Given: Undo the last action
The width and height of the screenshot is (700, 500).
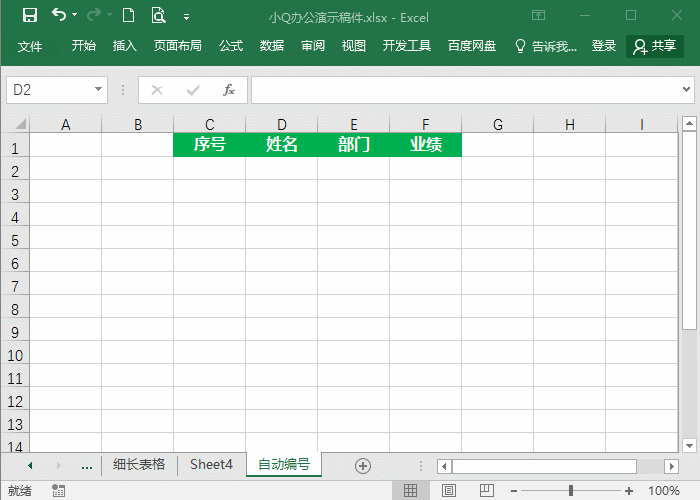Looking at the screenshot, I should tap(58, 15).
